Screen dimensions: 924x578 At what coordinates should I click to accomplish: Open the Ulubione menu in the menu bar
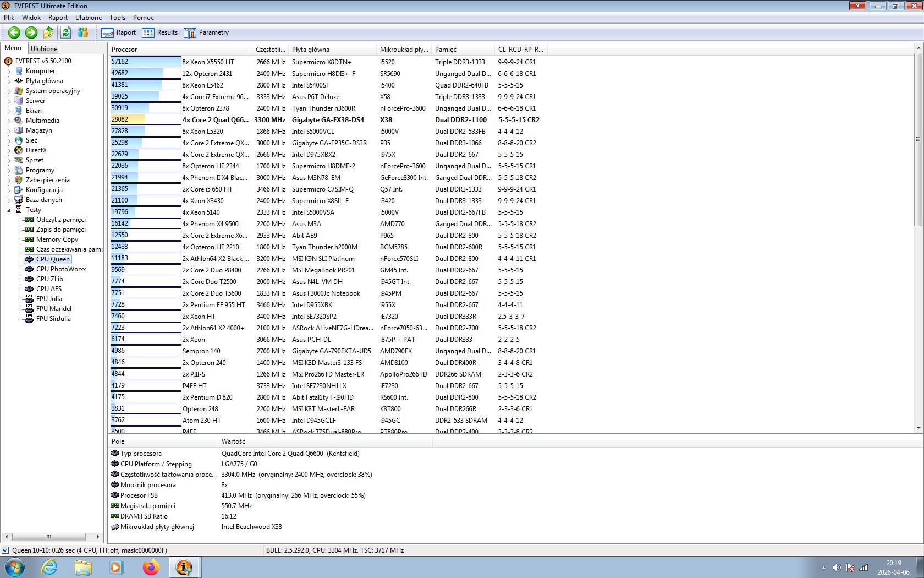tap(89, 18)
